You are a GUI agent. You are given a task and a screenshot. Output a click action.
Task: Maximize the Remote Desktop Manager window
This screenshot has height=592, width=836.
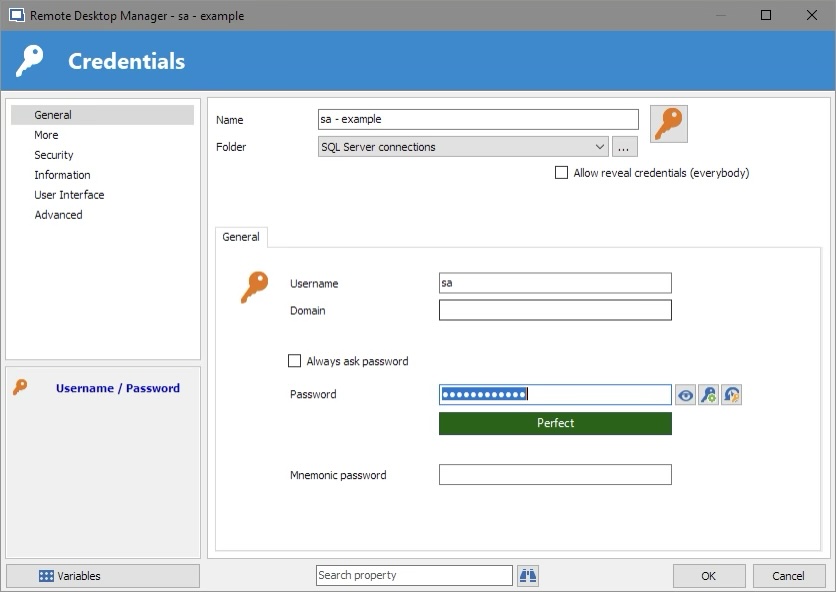tap(766, 15)
